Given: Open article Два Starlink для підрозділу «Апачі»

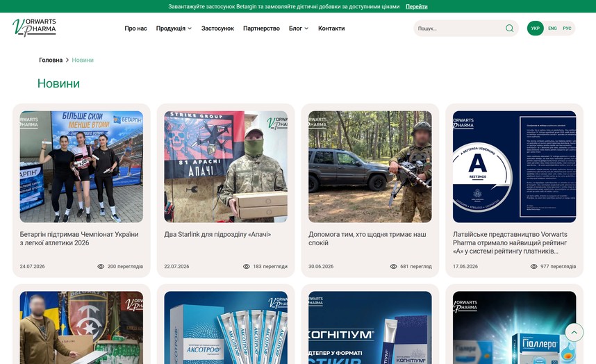Looking at the screenshot, I should (217, 234).
